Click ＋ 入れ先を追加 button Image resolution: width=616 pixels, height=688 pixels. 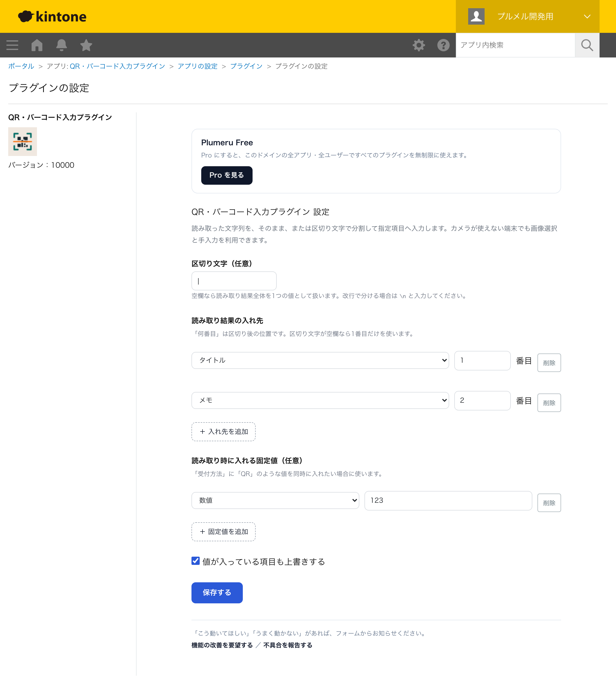pyautogui.click(x=223, y=432)
